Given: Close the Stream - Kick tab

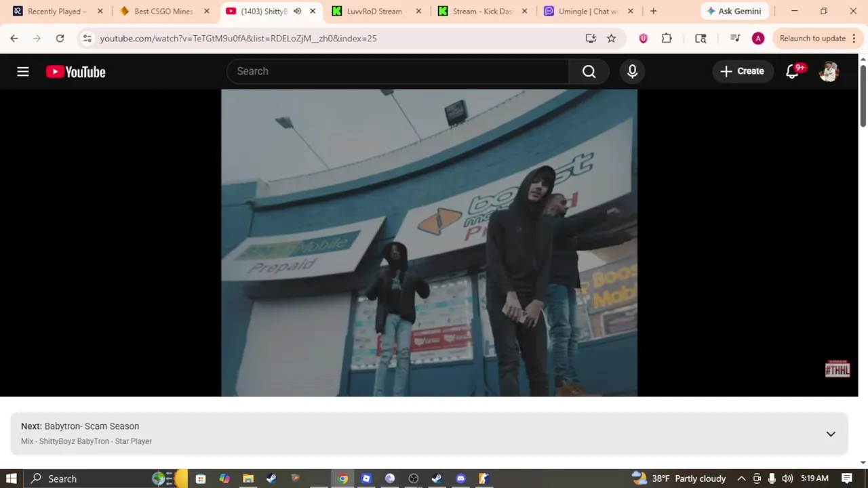Looking at the screenshot, I should click(524, 12).
